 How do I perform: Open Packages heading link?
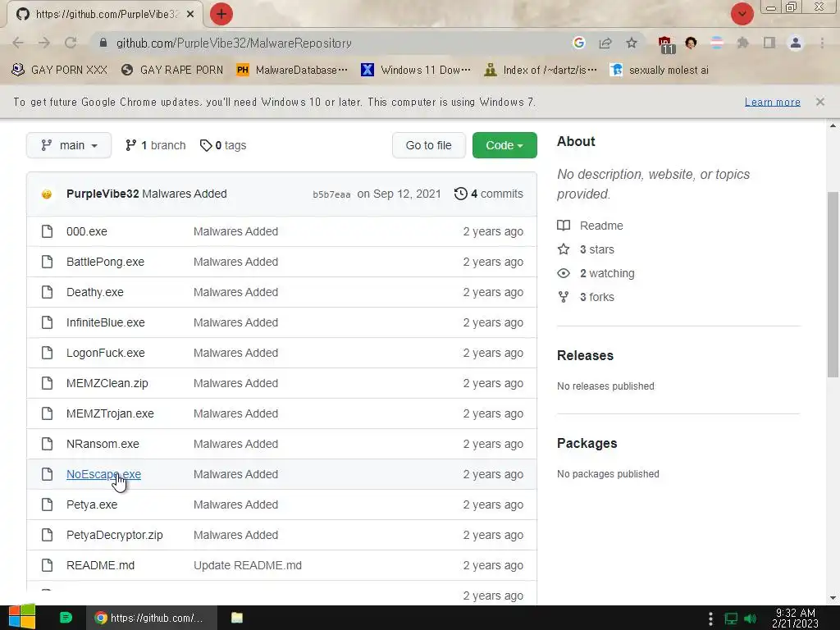(587, 443)
